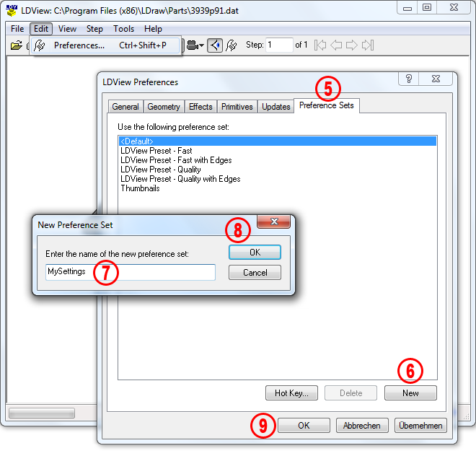This screenshot has height=456, width=476.
Task: Switch to the General tab
Action: pos(125,107)
